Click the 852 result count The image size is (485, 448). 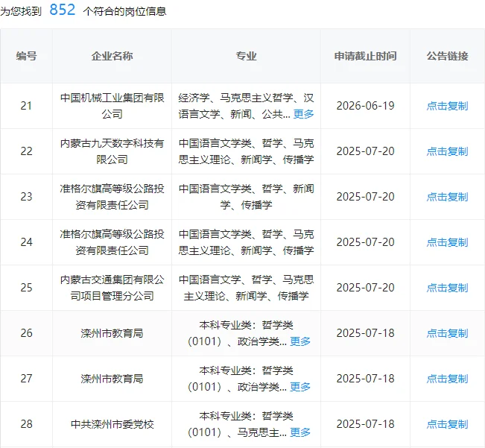click(62, 10)
